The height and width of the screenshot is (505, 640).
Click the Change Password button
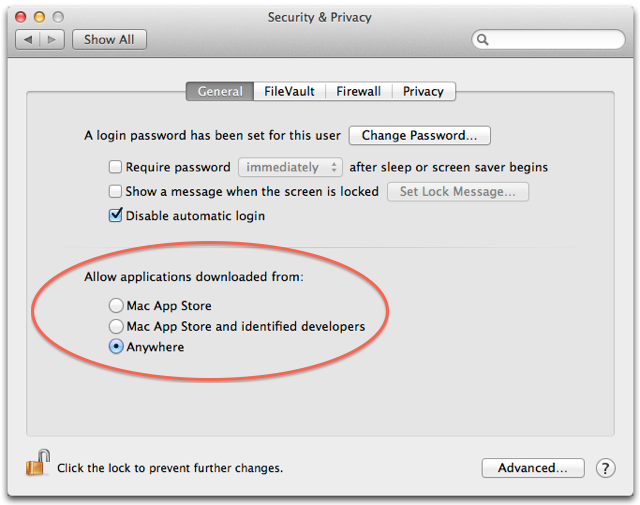(x=420, y=135)
